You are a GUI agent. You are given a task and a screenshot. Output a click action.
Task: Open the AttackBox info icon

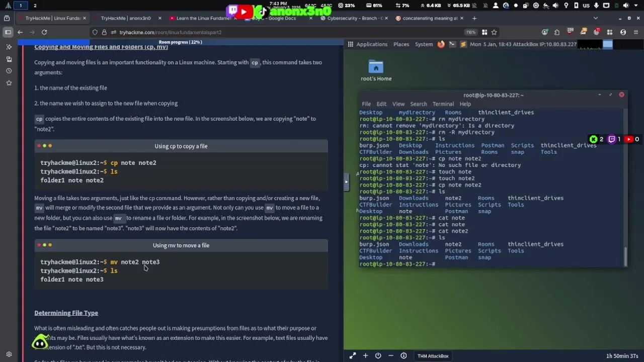404,356
